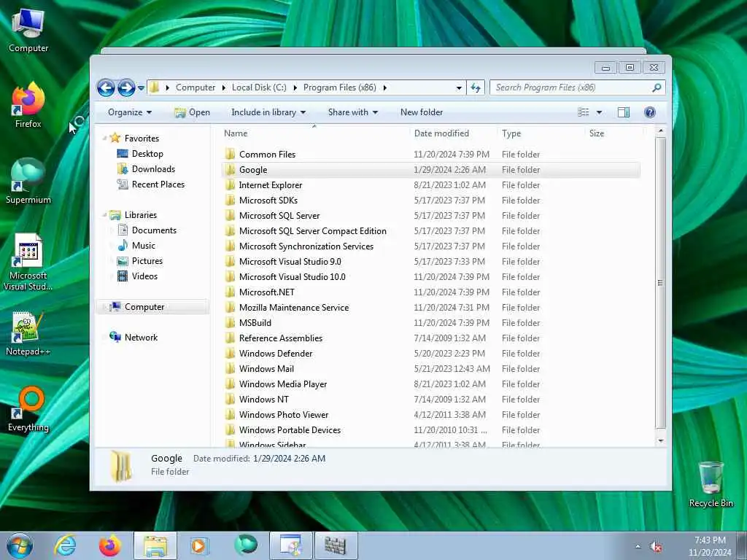This screenshot has width=747, height=560.
Task: Go forward with the Explorer forward arrow
Action: 126,87
